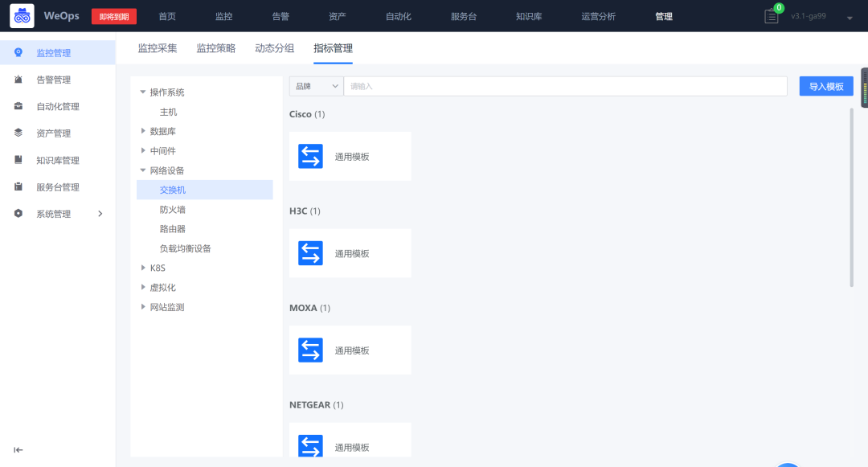868x467 pixels.
Task: Expand the 虚拟化 tree node
Action: [143, 287]
